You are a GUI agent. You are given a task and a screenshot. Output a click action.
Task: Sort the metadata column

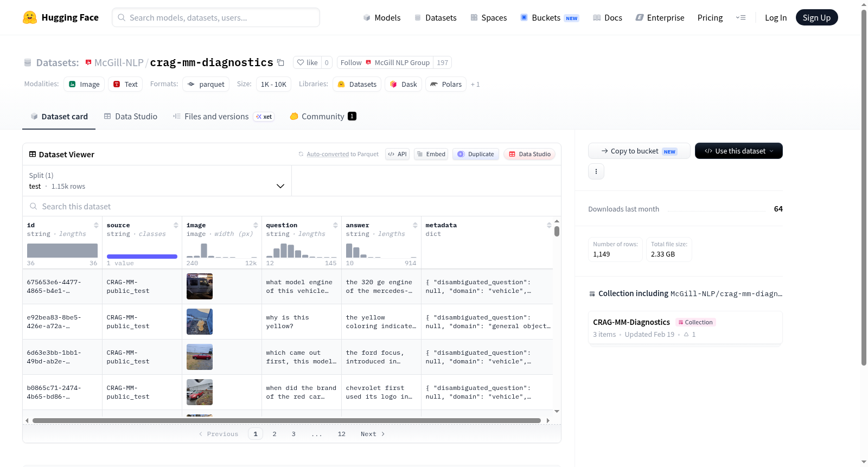549,225
